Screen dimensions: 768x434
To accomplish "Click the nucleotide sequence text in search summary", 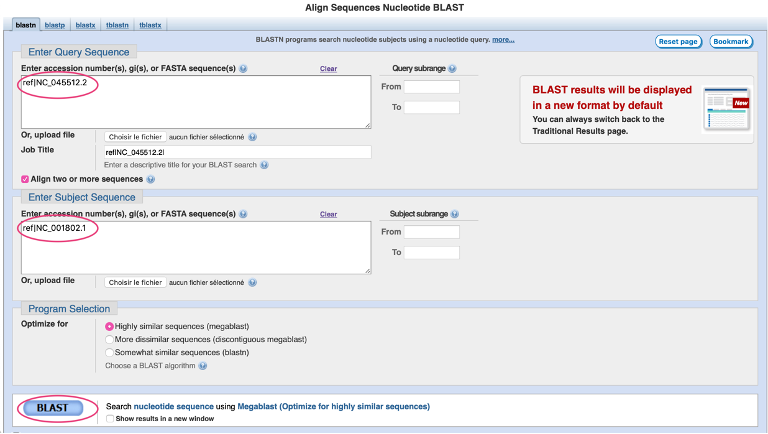I will [x=173, y=407].
